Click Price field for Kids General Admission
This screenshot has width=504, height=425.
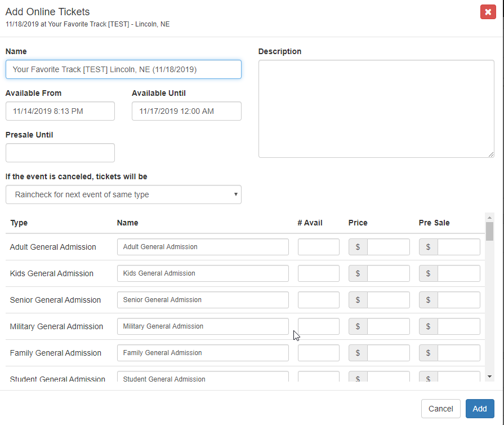click(388, 273)
